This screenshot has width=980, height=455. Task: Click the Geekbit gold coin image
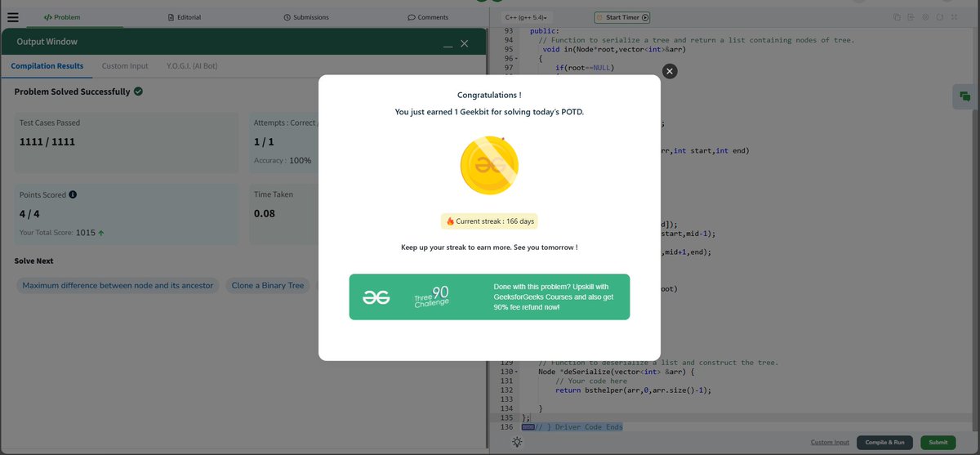point(489,166)
